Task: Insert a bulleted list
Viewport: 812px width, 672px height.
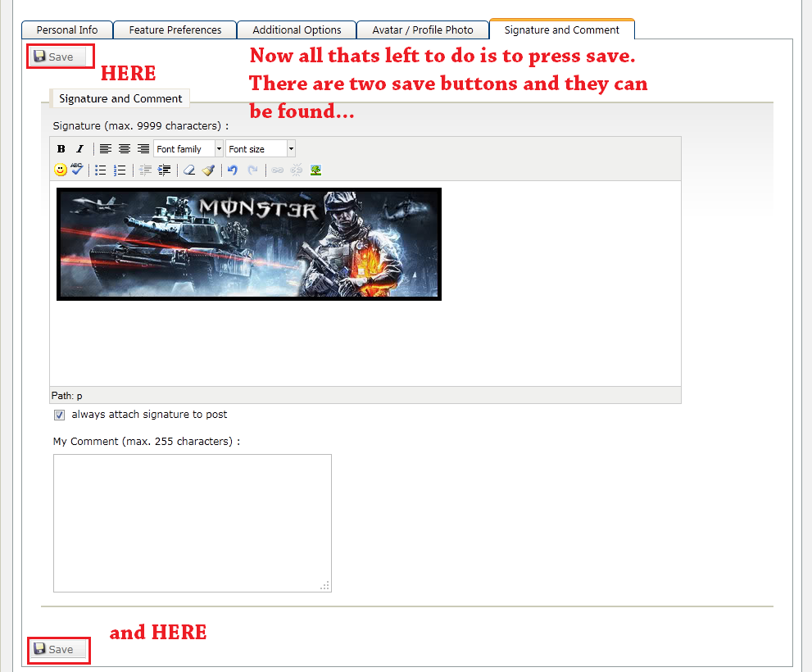Action: 101,170
